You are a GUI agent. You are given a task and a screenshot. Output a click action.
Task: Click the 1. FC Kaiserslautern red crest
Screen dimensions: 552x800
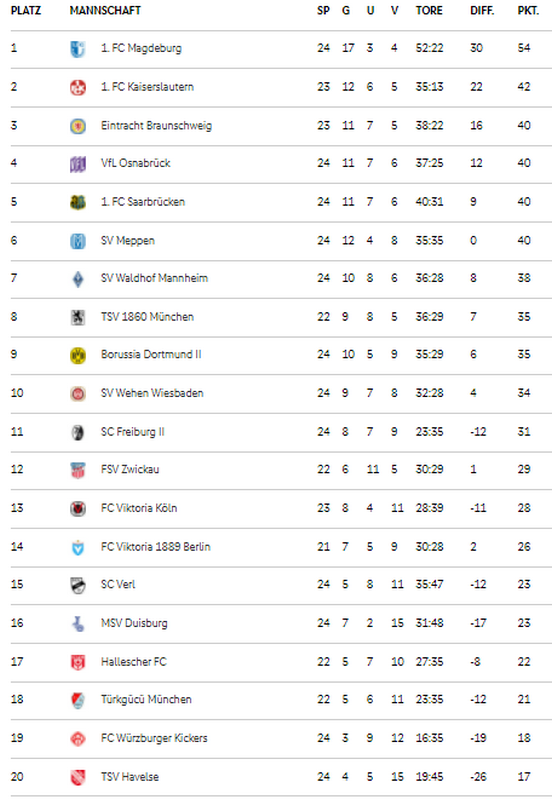(x=78, y=87)
